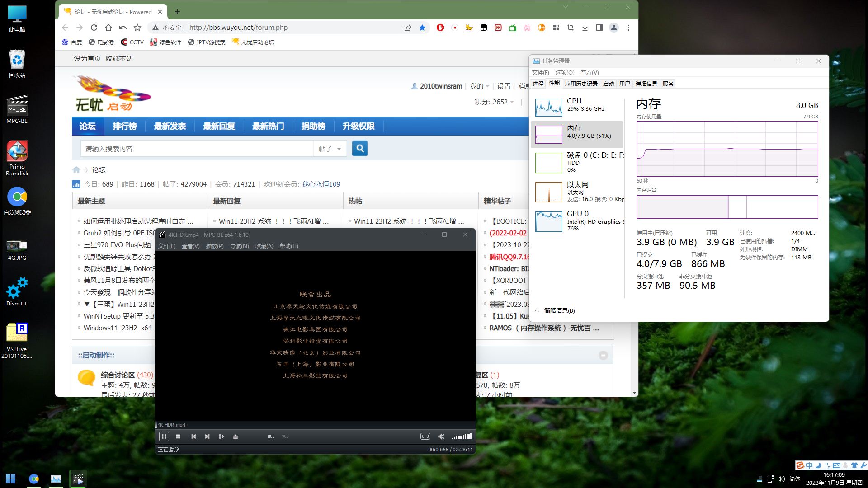Switch to 应用历史记录 tab in Task Manager

pyautogui.click(x=581, y=84)
